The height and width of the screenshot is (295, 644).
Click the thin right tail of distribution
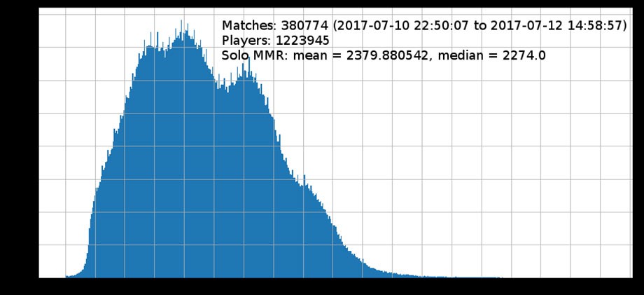pyautogui.click(x=431, y=276)
